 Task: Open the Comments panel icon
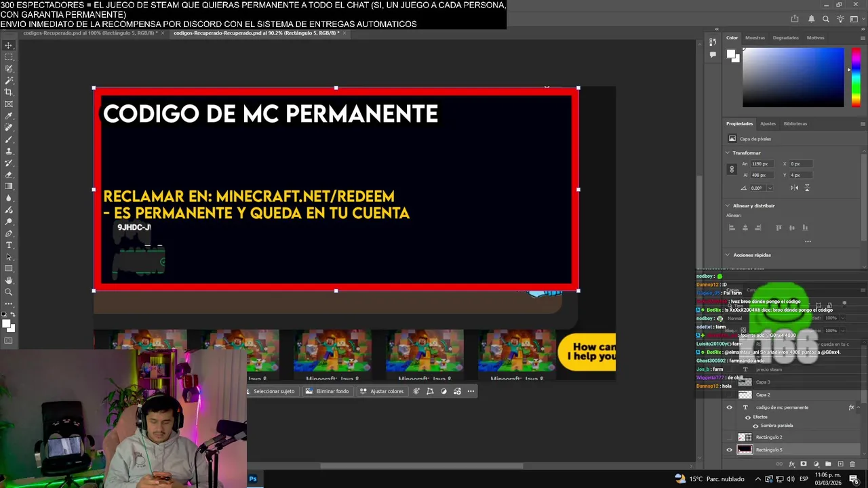(x=713, y=54)
